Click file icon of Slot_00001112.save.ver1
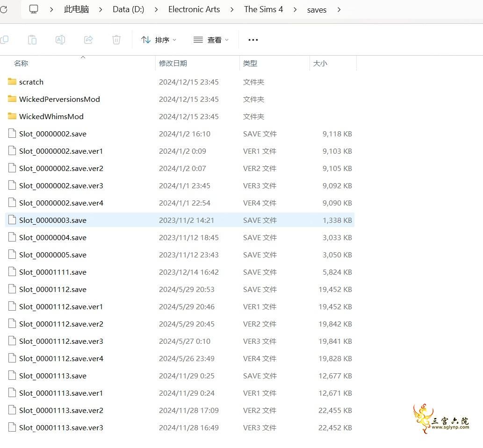Viewport: 483px width, 448px height. [x=12, y=306]
